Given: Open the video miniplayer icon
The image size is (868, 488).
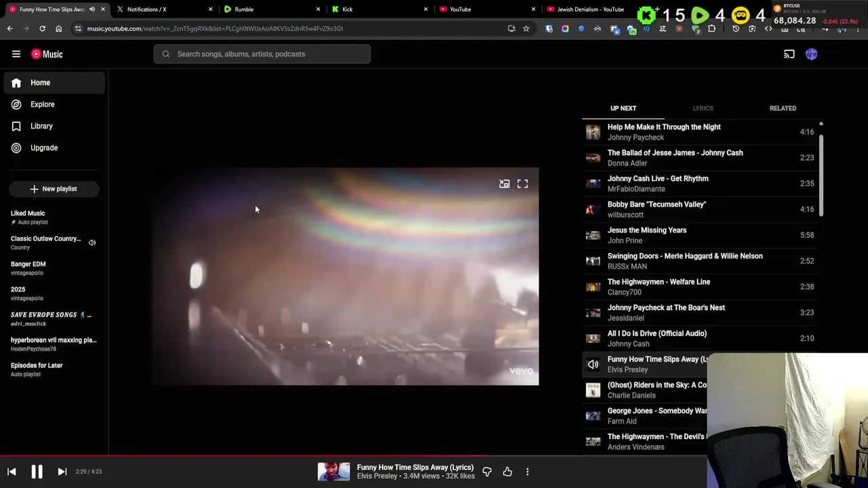Looking at the screenshot, I should pyautogui.click(x=505, y=184).
